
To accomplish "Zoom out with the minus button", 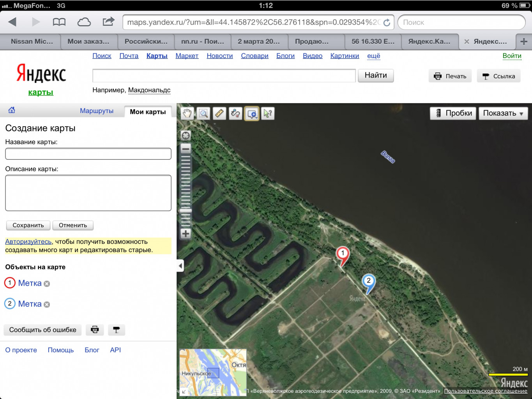I will 186,148.
